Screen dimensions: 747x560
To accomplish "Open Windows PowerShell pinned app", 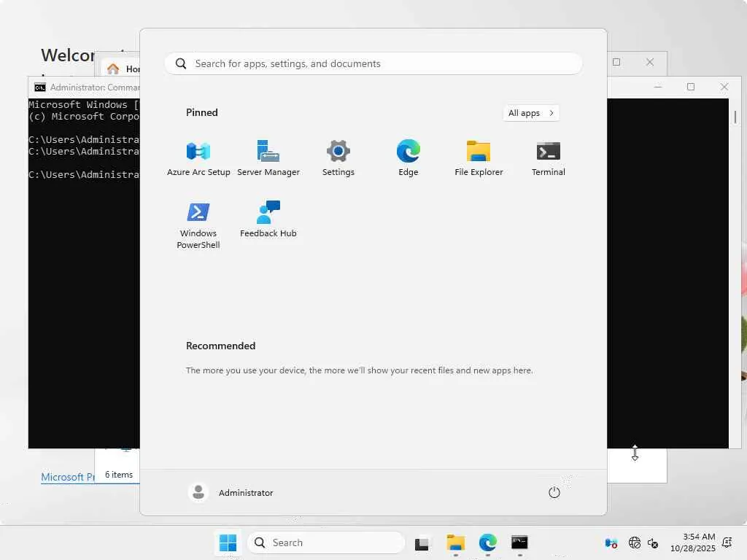I will click(198, 225).
